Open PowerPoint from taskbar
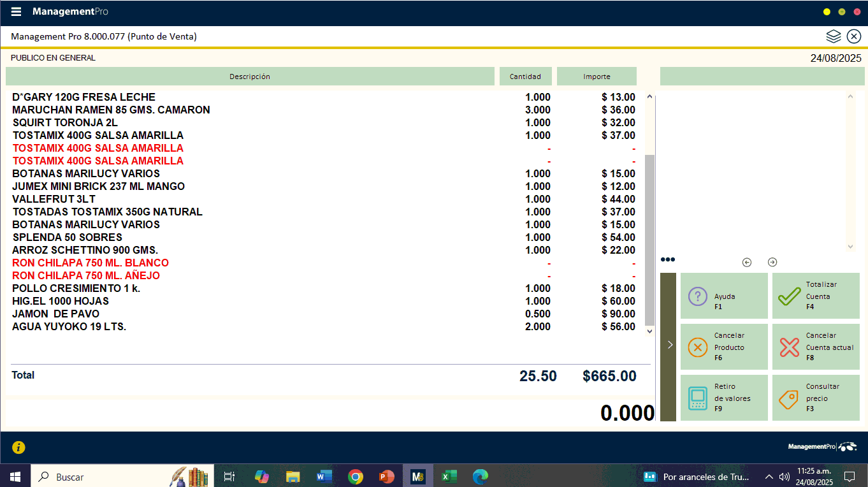 point(387,476)
